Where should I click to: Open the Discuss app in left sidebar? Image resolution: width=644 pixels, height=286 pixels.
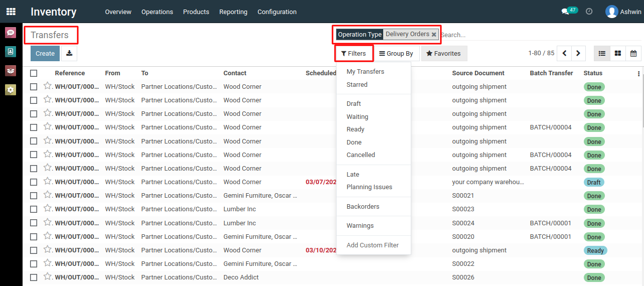tap(11, 33)
